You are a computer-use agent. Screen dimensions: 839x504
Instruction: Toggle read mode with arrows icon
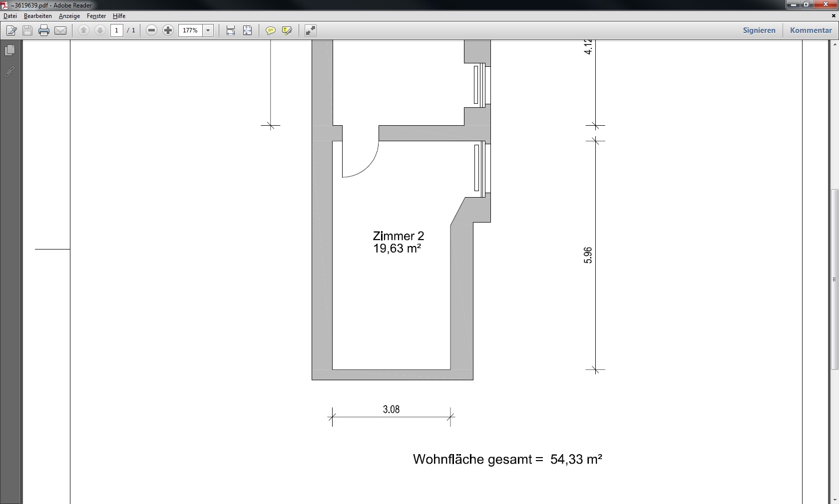310,30
